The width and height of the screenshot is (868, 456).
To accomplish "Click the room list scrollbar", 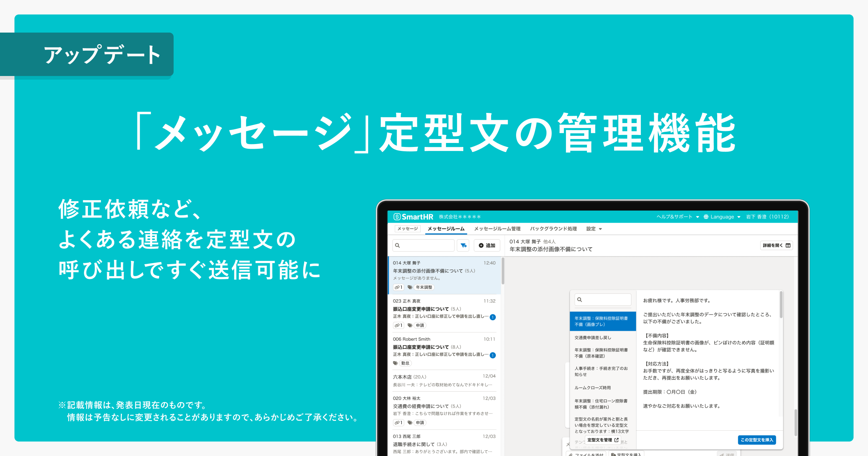I will [503, 271].
